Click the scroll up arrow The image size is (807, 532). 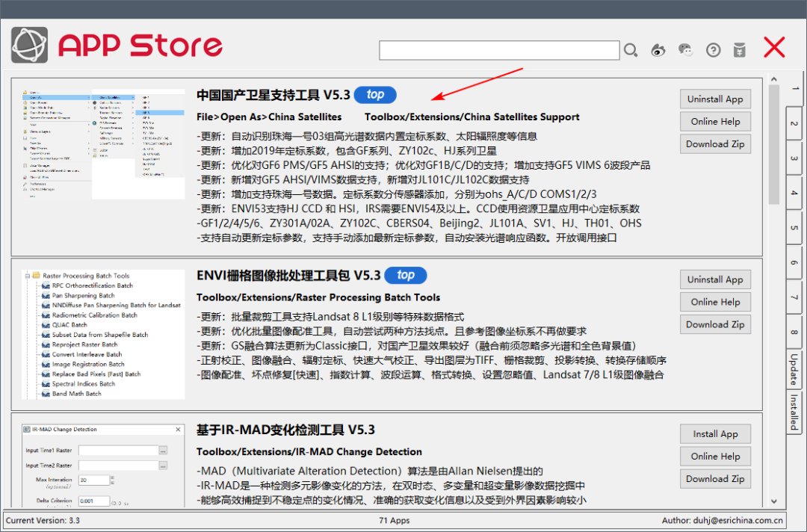click(x=773, y=79)
